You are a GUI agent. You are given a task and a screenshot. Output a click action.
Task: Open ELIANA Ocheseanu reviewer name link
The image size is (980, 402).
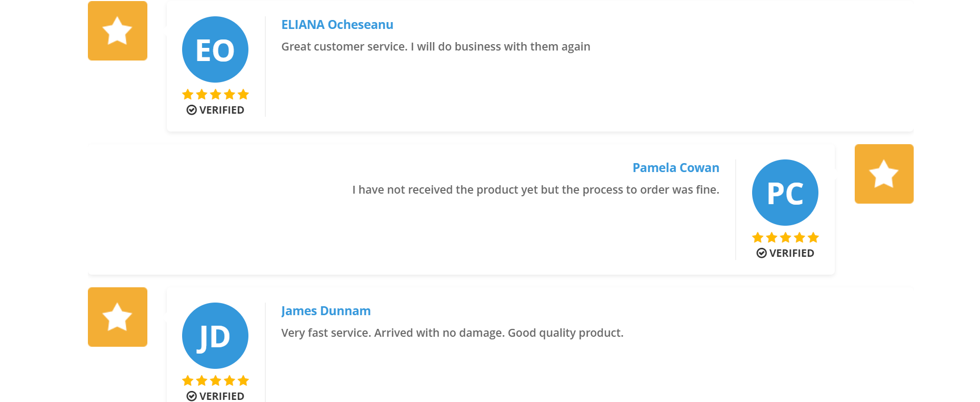coord(337,25)
